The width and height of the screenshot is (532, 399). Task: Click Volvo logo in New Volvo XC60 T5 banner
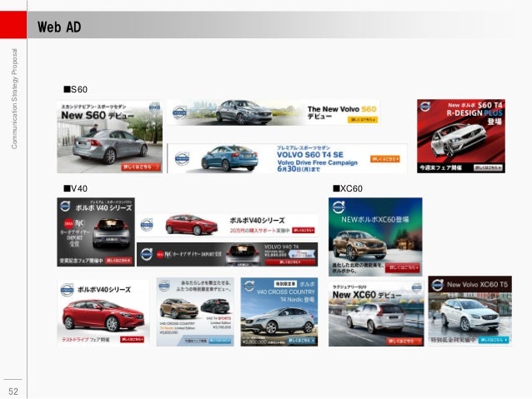coord(437,285)
